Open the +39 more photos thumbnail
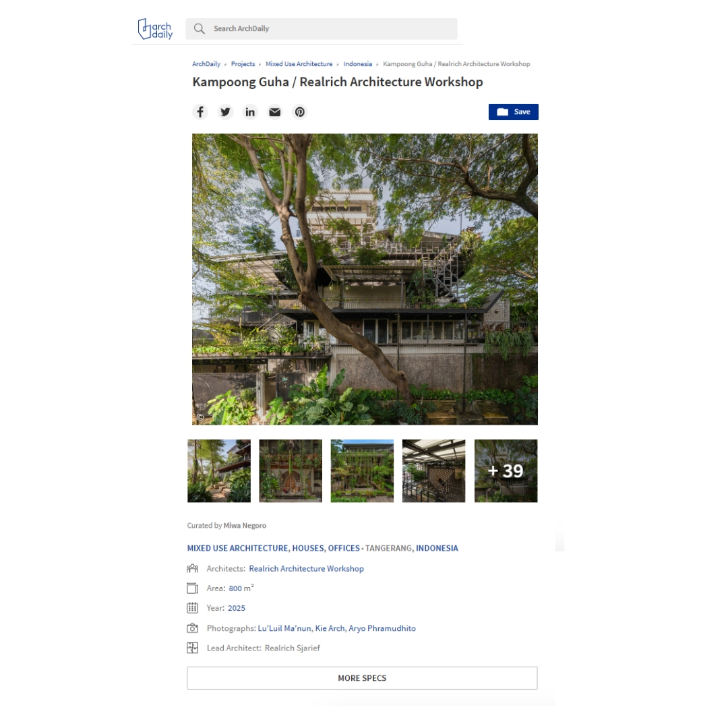728x728 pixels. (x=506, y=471)
